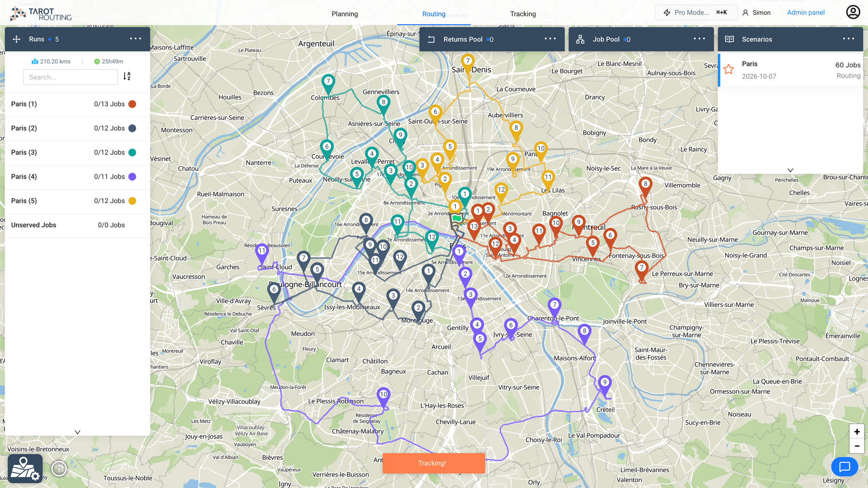Click the teal swatch for Paris (3)
The image size is (868, 488).
pyautogui.click(x=132, y=153)
